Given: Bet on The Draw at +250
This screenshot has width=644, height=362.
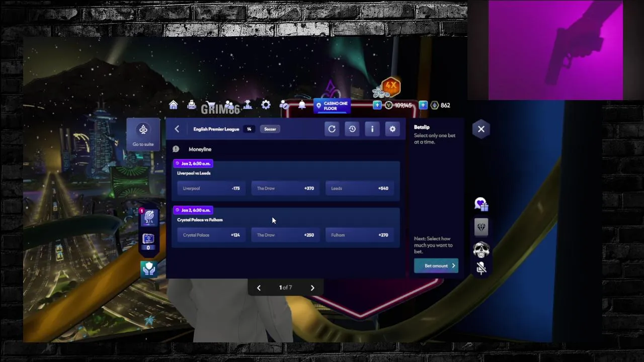Looking at the screenshot, I should [285, 235].
